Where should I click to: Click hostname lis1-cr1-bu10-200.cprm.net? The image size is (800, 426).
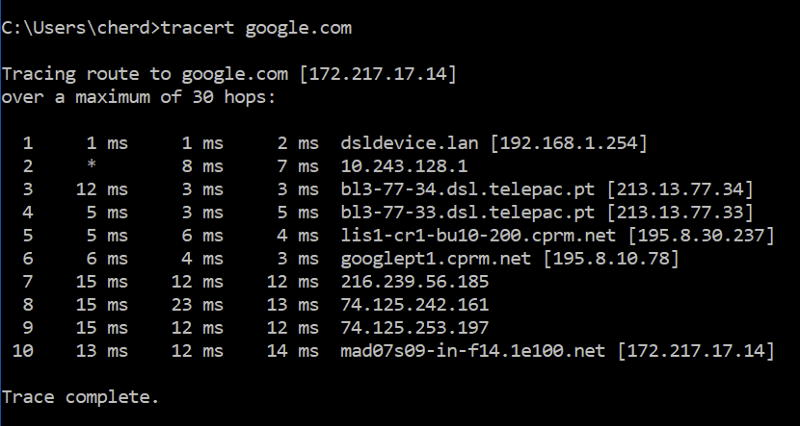(x=479, y=235)
